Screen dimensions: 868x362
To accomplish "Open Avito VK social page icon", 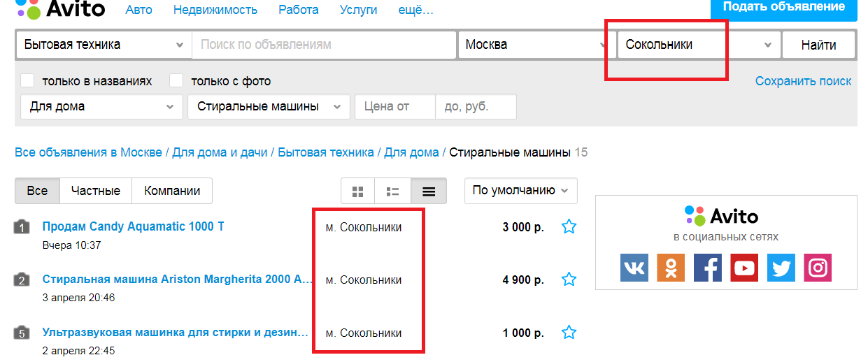I will pos(634,268).
